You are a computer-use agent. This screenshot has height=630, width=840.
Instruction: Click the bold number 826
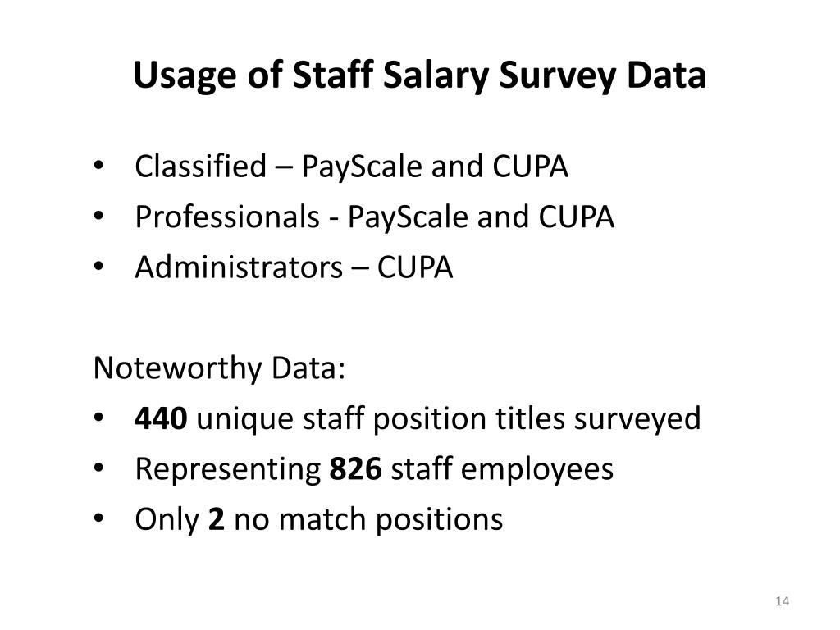(x=355, y=468)
